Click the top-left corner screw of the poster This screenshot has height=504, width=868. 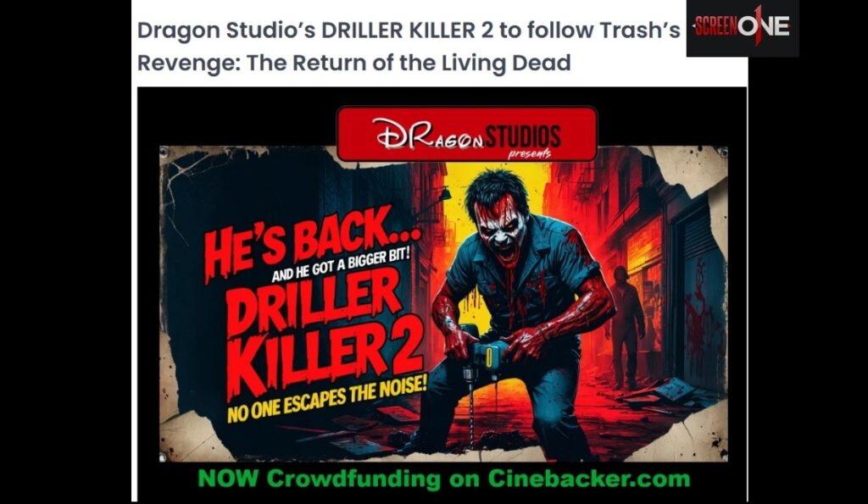tap(164, 152)
